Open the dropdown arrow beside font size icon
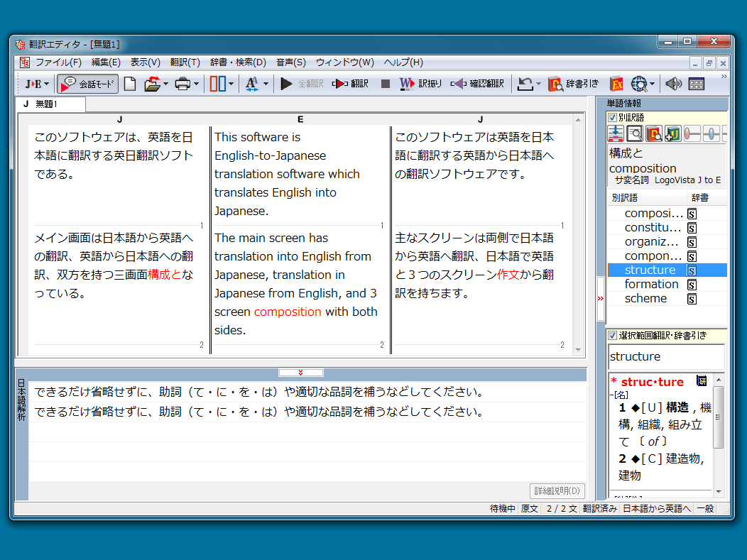Screen dimensions: 747x560 point(266,84)
